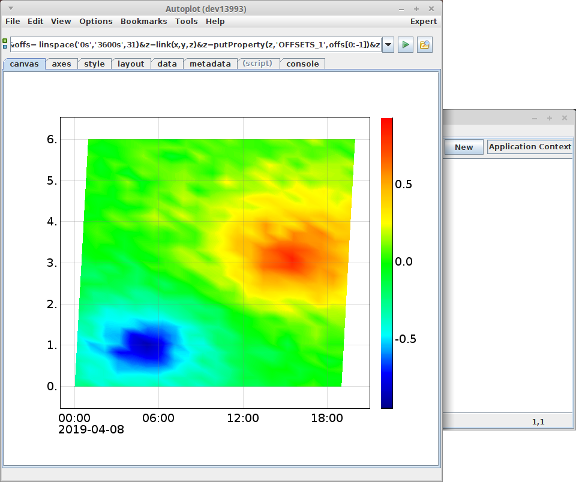Open the console tab
This screenshot has height=482, width=576.
click(x=303, y=64)
